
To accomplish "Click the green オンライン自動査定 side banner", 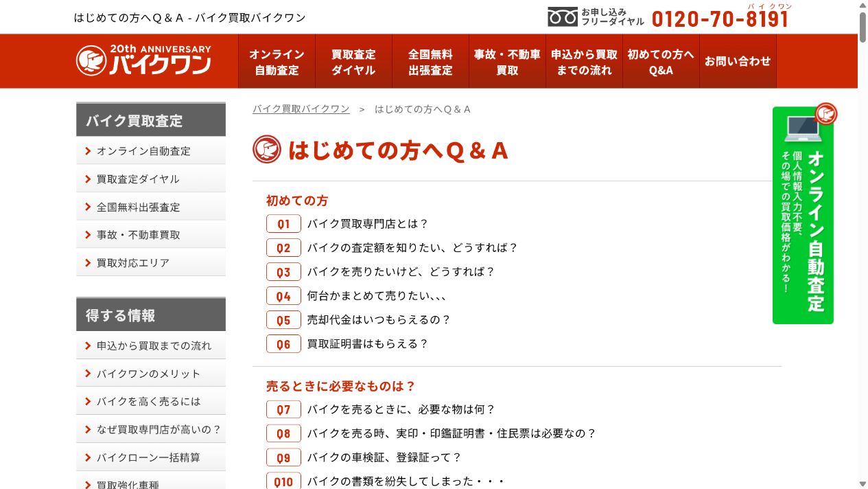I will [804, 214].
